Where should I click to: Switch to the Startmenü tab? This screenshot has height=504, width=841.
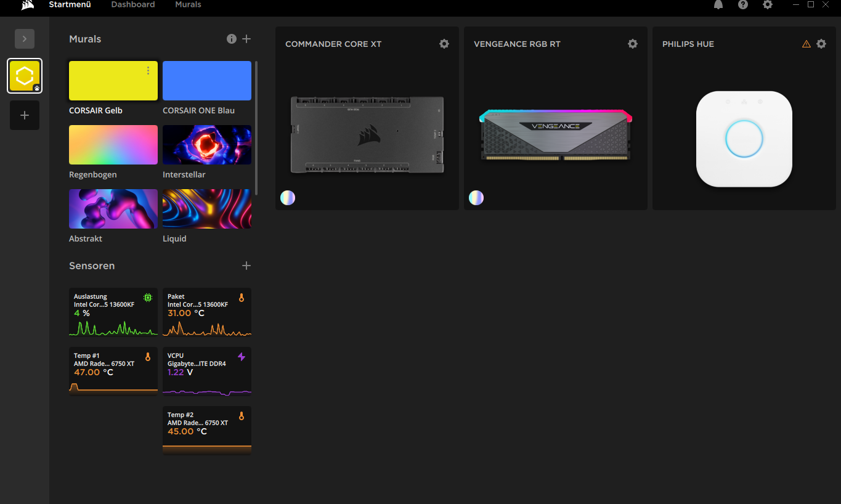click(x=70, y=4)
